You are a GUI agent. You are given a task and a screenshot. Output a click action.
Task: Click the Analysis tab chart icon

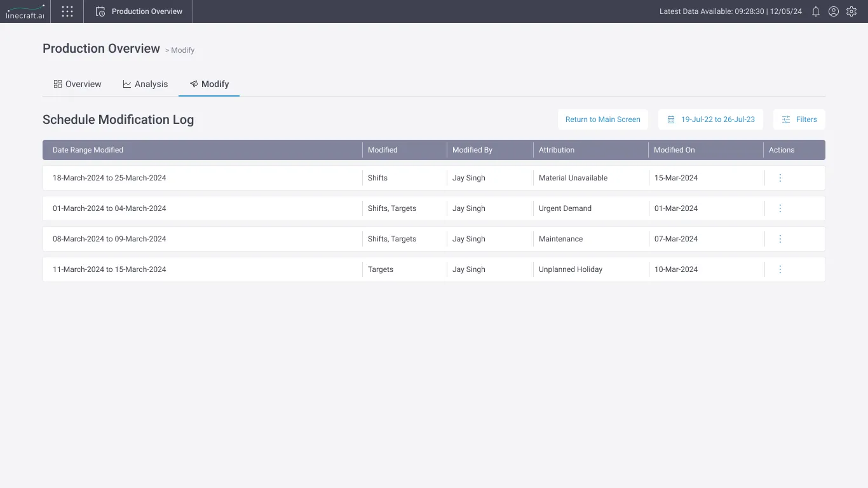(x=127, y=84)
